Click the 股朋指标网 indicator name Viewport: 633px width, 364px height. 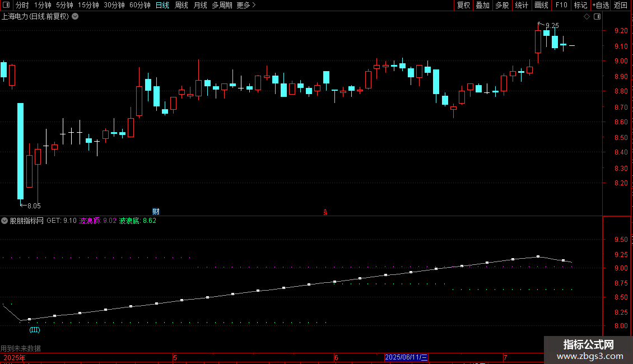27,221
